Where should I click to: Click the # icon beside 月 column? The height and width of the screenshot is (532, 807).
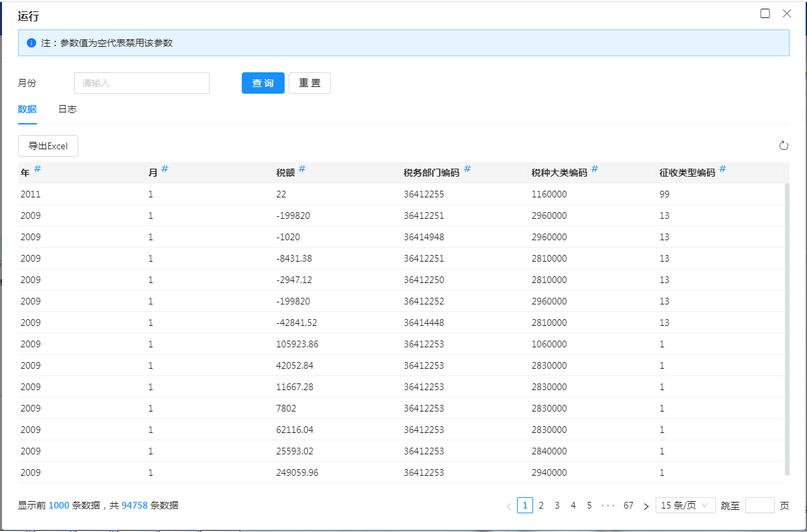pos(165,169)
